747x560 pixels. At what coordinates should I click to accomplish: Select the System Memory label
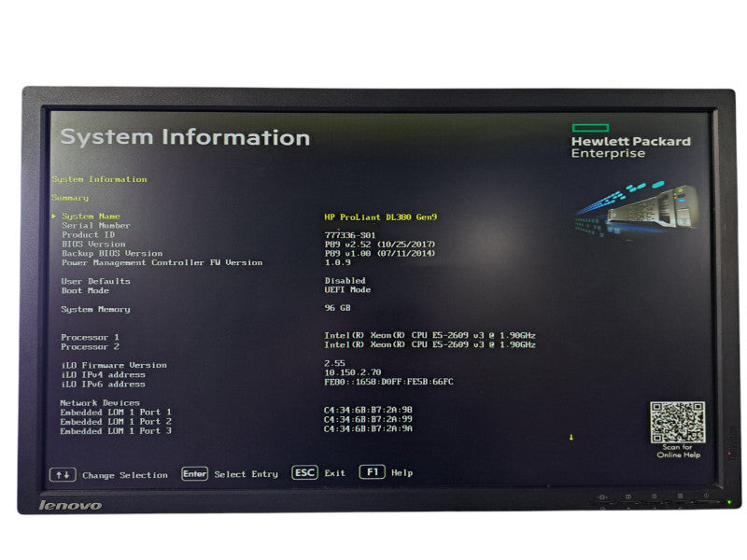pos(95,309)
